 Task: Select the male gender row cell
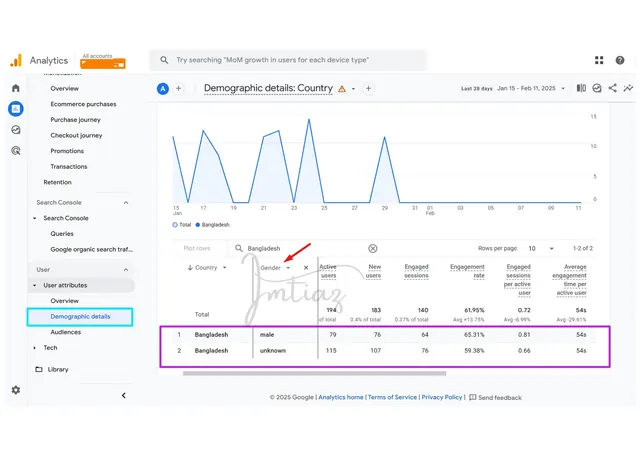point(267,334)
